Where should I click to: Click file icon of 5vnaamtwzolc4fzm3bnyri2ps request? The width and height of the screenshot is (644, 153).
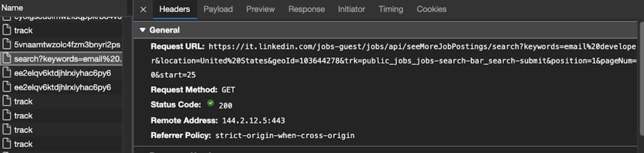click(x=7, y=44)
